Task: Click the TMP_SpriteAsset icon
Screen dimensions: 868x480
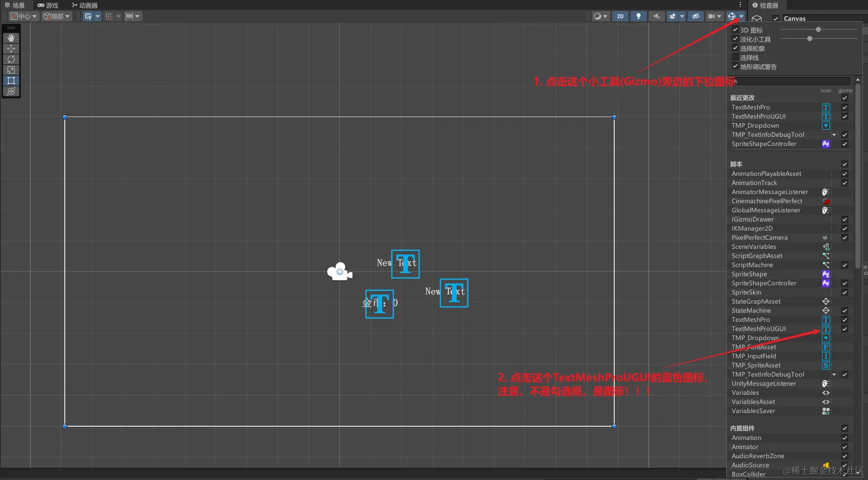Action: point(826,365)
